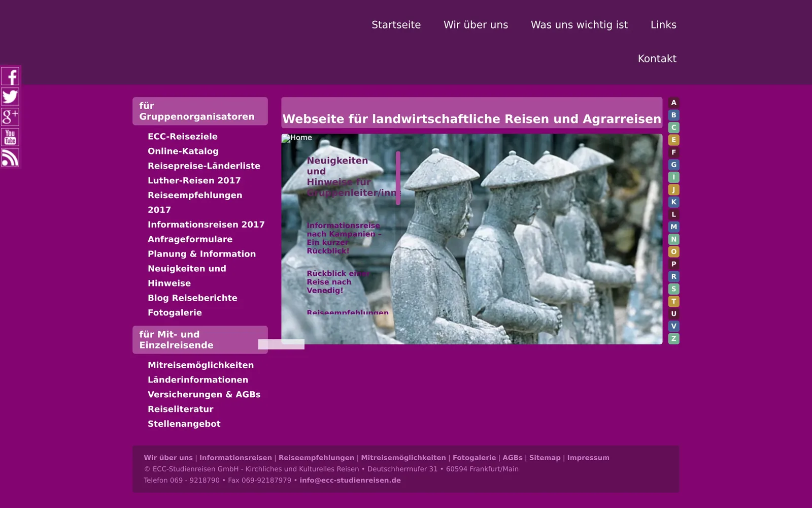Image resolution: width=812 pixels, height=508 pixels.
Task: Go to Startseite in top navigation
Action: point(396,25)
